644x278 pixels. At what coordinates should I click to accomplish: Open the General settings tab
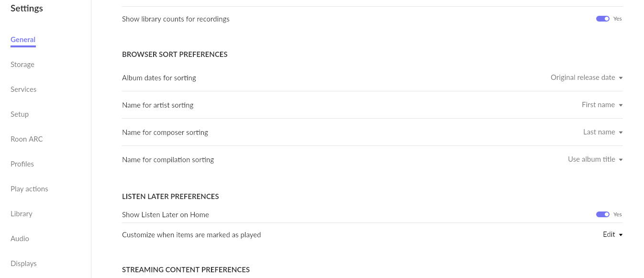[x=23, y=40]
